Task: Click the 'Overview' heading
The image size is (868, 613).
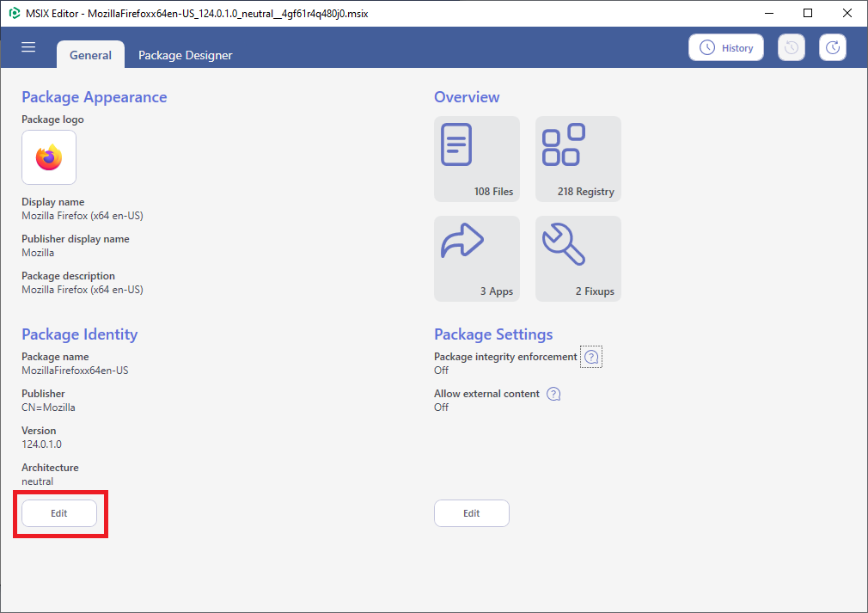Action: pyautogui.click(x=467, y=97)
